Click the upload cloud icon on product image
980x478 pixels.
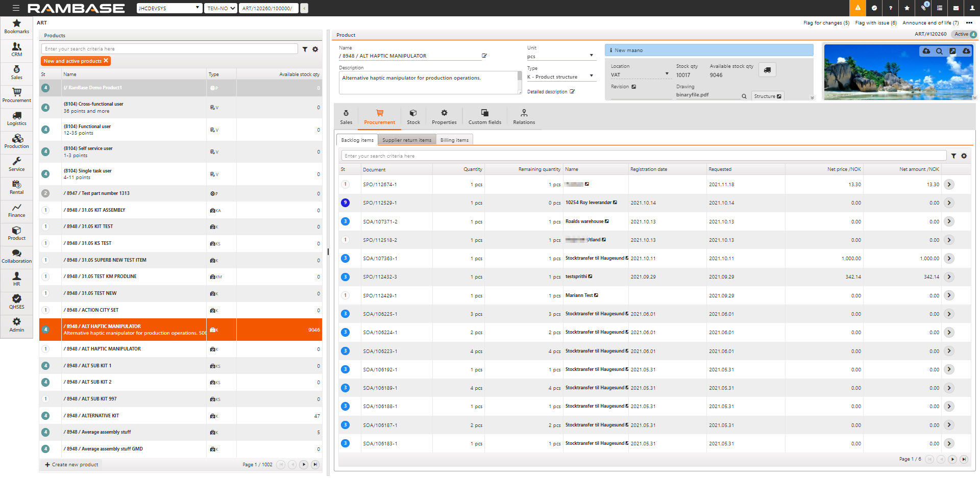(926, 52)
